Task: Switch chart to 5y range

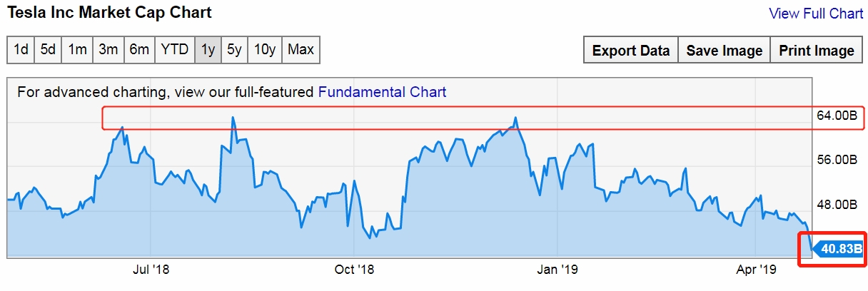Action: tap(234, 50)
